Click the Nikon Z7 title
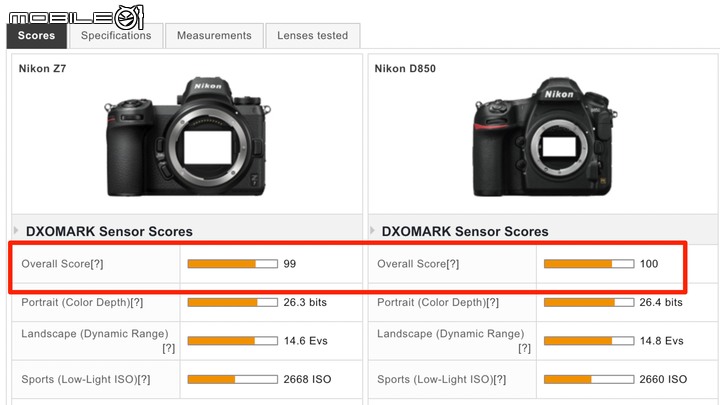 42,69
